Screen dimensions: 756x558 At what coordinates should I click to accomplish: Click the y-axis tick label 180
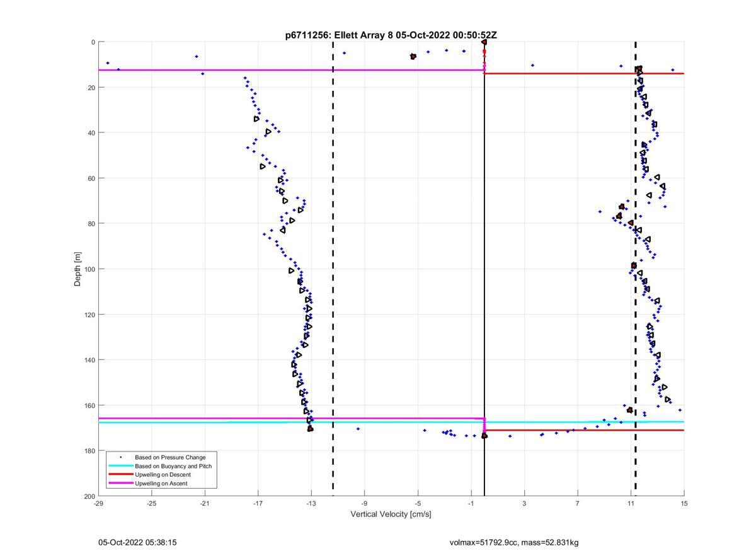tap(89, 451)
